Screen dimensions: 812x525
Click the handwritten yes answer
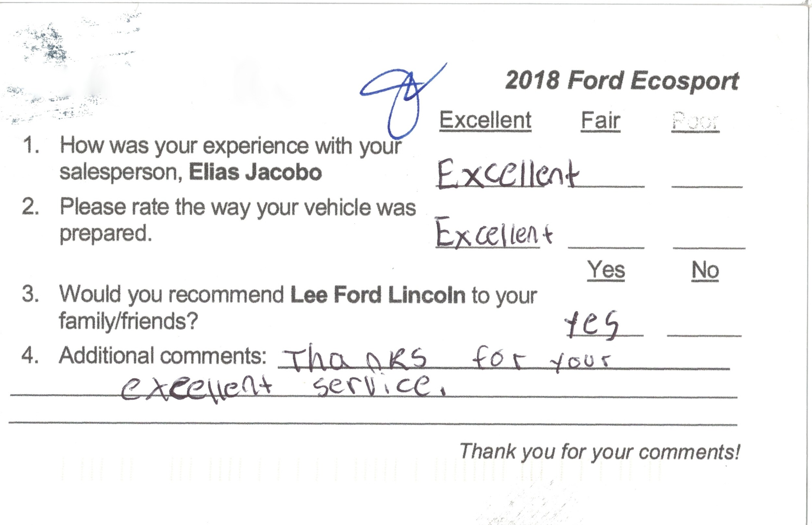pyautogui.click(x=592, y=325)
